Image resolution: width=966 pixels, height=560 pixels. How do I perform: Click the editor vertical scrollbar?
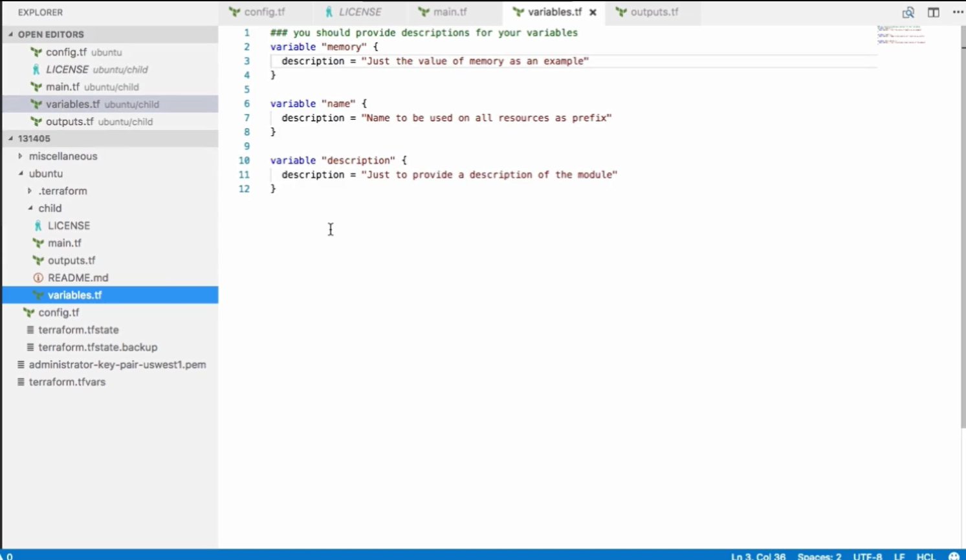(x=963, y=226)
